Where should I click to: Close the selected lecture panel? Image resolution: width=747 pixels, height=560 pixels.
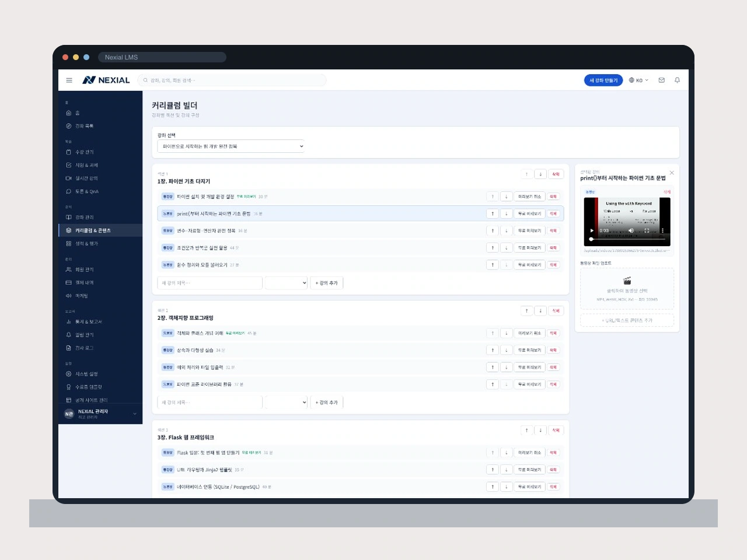click(672, 173)
